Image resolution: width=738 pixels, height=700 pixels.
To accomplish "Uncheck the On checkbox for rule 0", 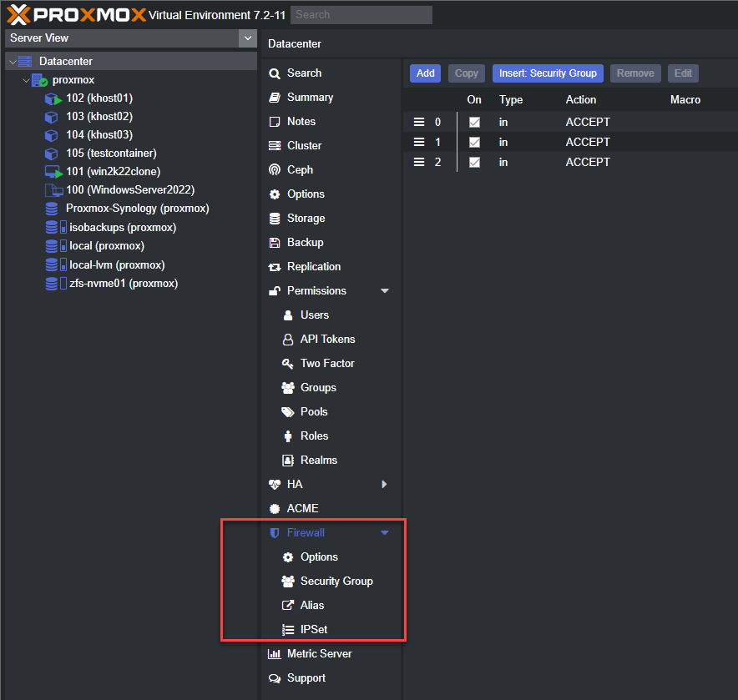I will point(474,123).
